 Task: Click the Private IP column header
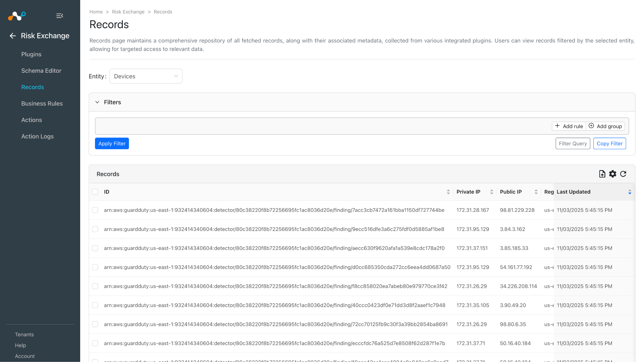coord(469,192)
